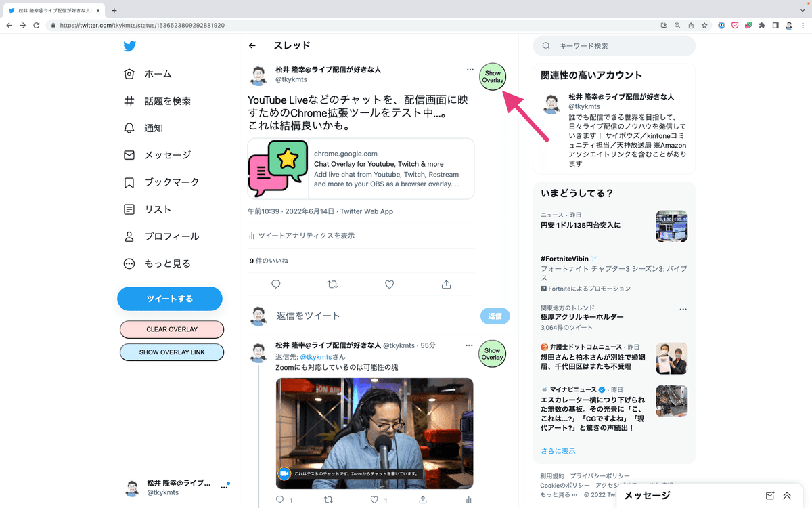The width and height of the screenshot is (812, 508).
Task: Open more options on the main tweet
Action: 470,69
